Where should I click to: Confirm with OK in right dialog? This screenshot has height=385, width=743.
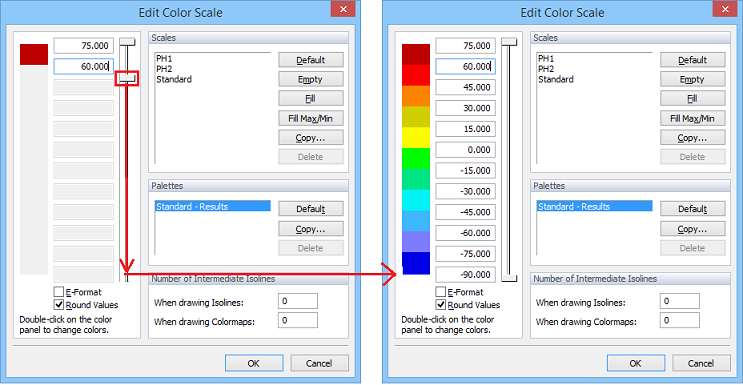coord(636,363)
